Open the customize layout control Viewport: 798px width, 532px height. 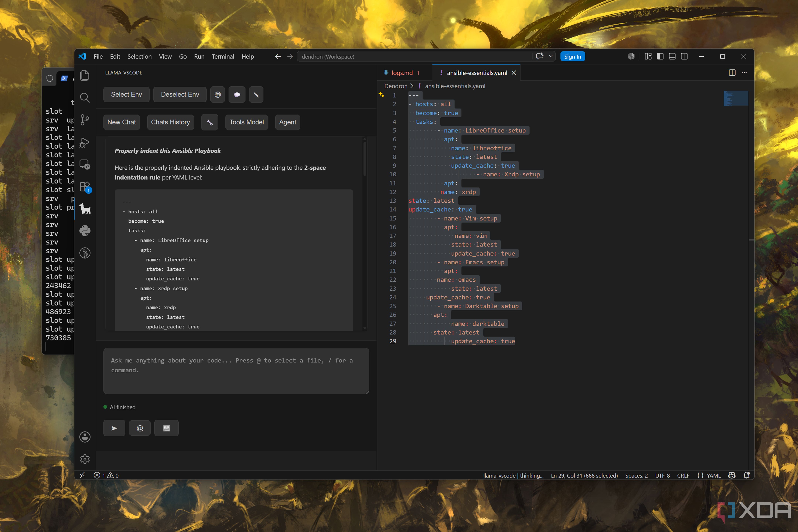point(648,56)
